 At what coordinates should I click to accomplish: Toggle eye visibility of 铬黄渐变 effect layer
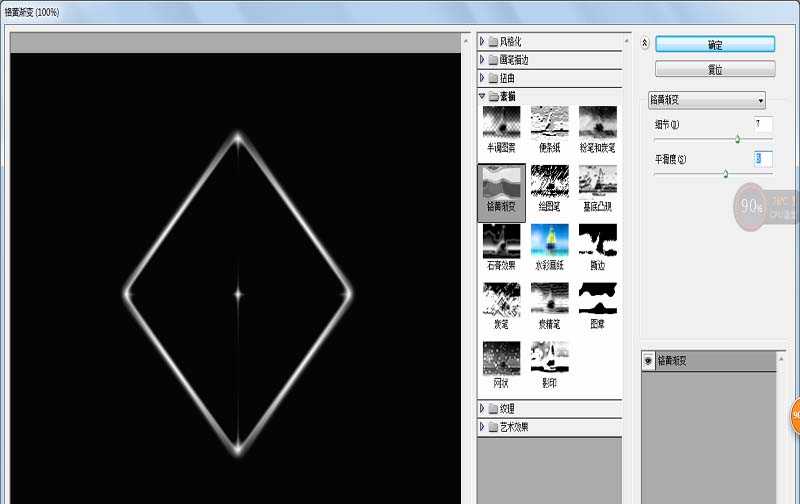(648, 361)
